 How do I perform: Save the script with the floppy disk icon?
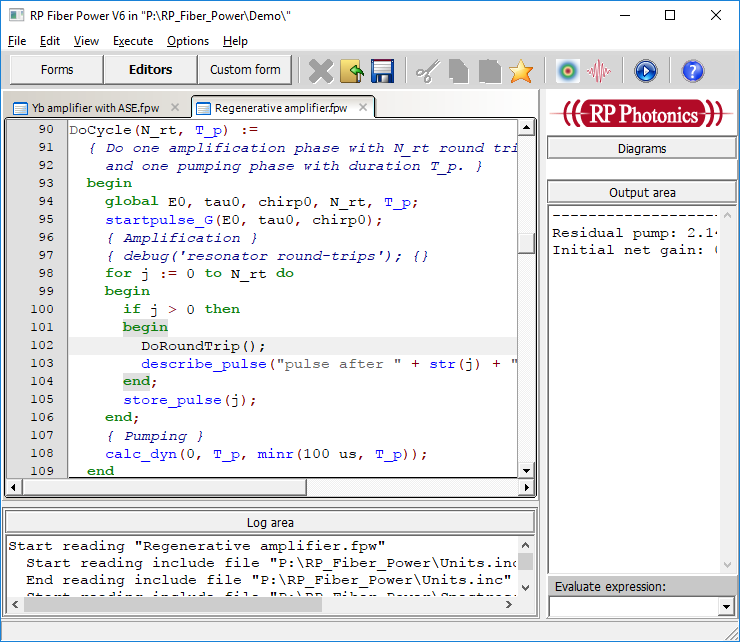point(382,71)
